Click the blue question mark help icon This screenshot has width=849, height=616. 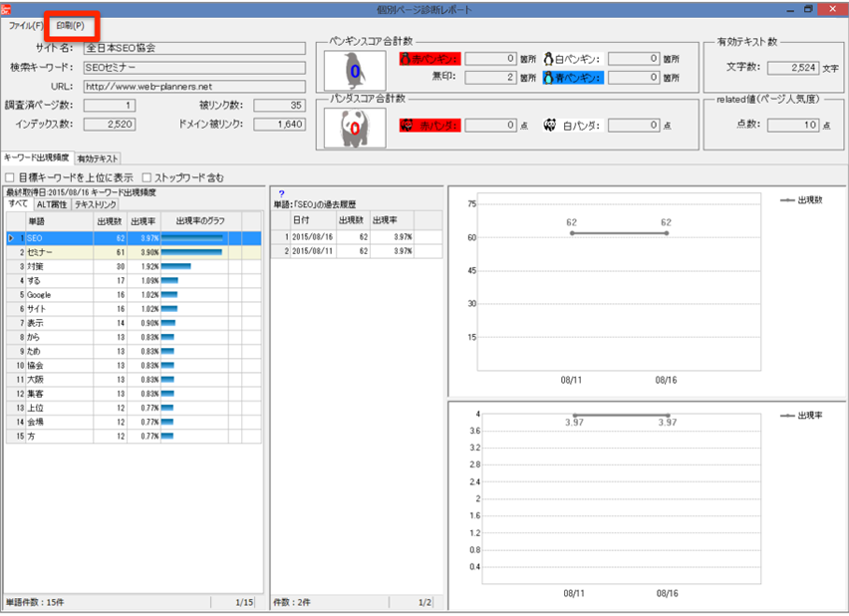click(282, 193)
